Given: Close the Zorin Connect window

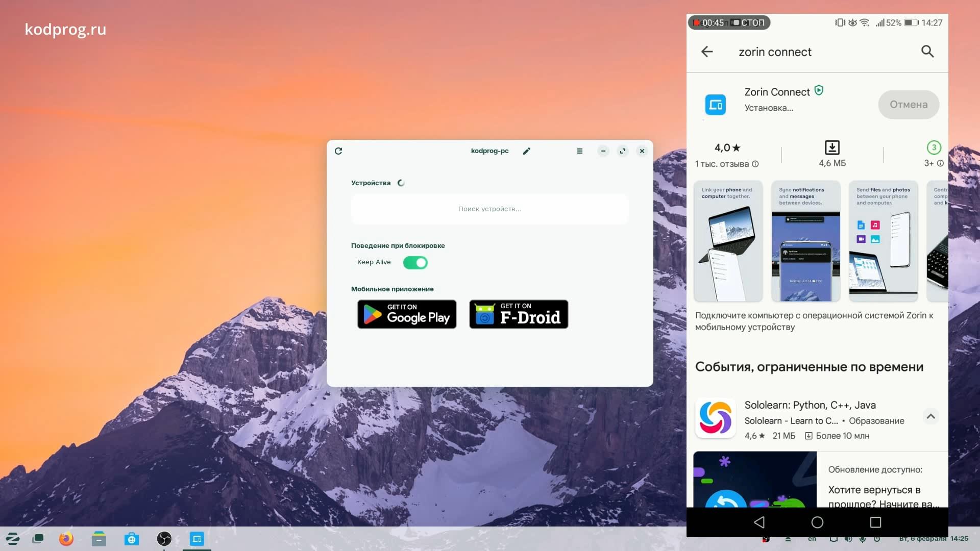Looking at the screenshot, I should (642, 151).
